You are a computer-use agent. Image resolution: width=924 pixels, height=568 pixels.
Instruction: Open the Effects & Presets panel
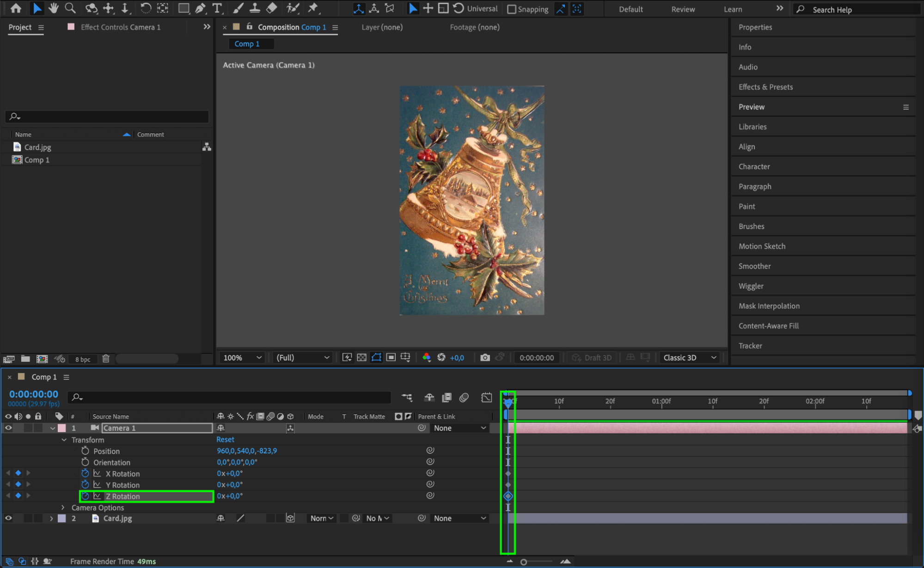tap(765, 87)
